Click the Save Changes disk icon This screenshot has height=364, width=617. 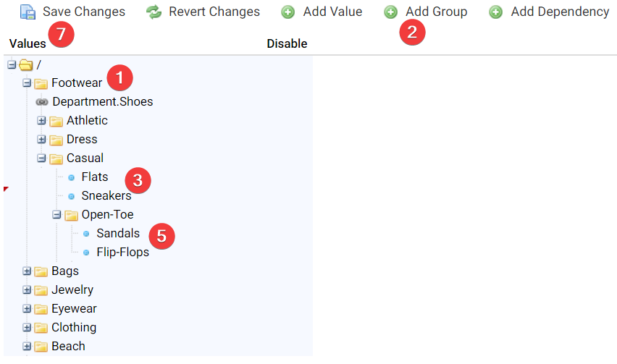coord(28,12)
